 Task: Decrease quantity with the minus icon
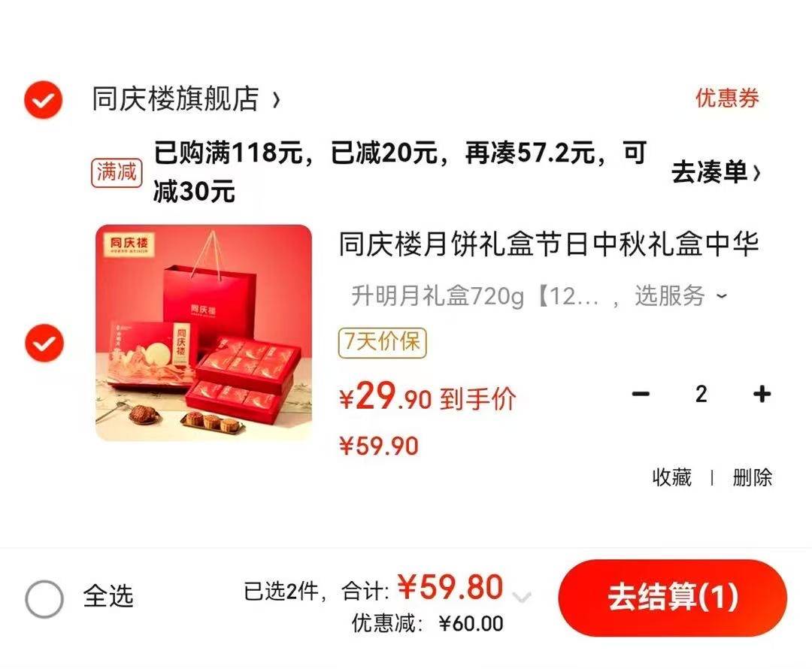641,395
